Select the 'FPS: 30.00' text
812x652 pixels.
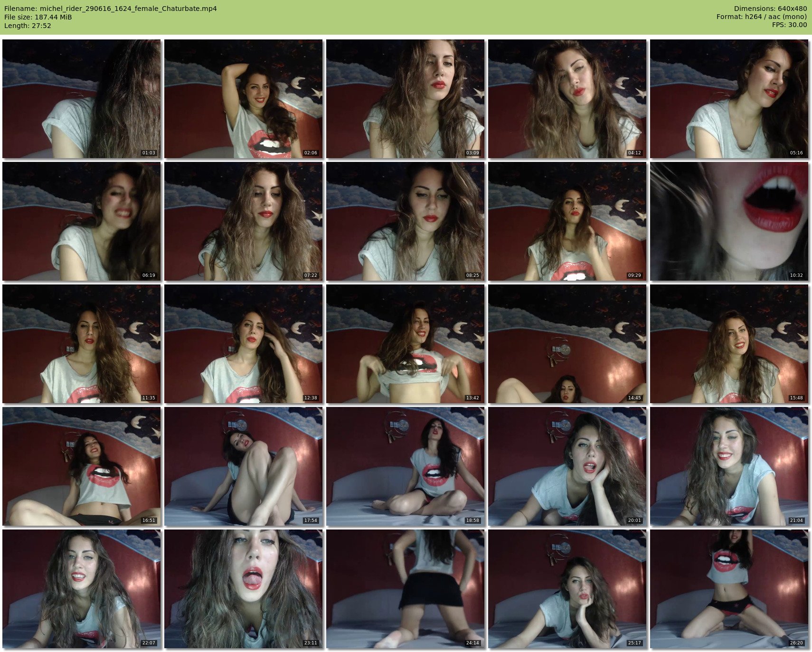[x=789, y=25]
